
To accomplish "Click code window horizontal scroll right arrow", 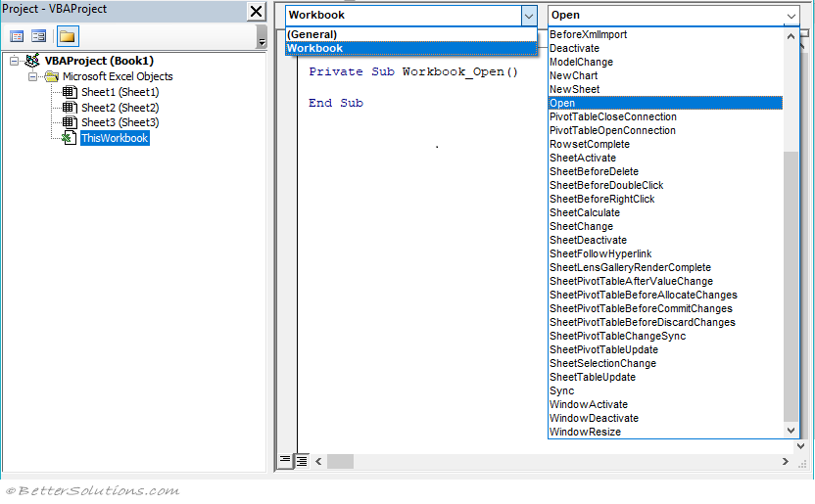I will tap(785, 461).
